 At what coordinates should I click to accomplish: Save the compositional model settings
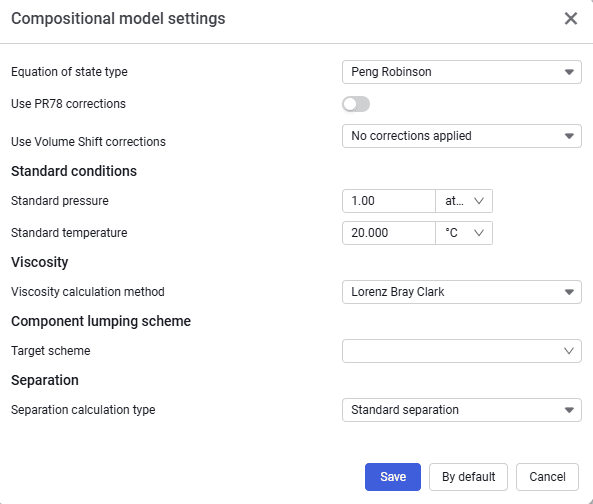pos(393,477)
